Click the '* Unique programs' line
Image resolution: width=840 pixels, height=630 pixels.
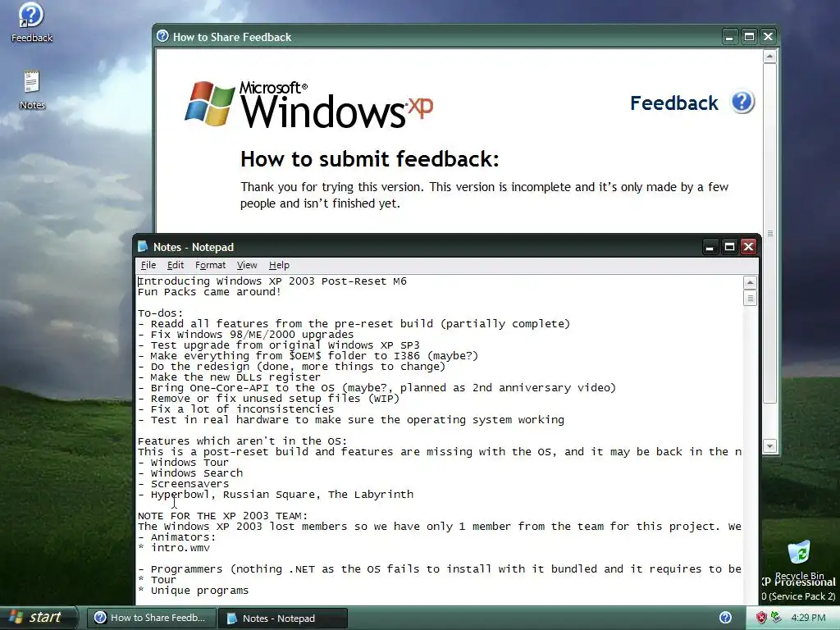pyautogui.click(x=193, y=591)
